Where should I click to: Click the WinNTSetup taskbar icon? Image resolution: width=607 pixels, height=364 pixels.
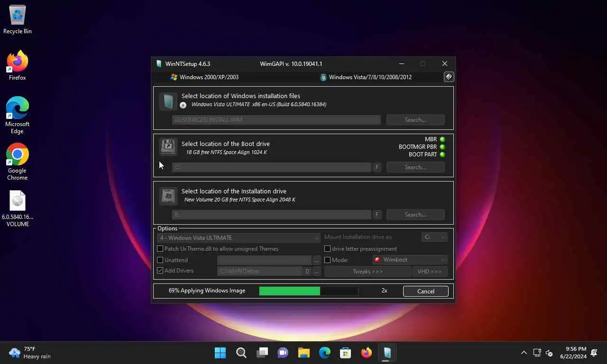pos(387,353)
